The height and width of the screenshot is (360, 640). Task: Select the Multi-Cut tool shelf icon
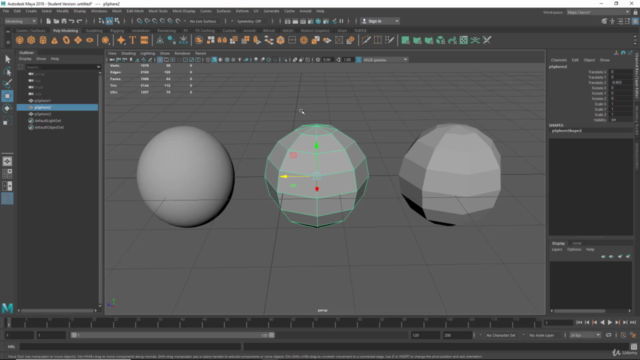pos(366,40)
